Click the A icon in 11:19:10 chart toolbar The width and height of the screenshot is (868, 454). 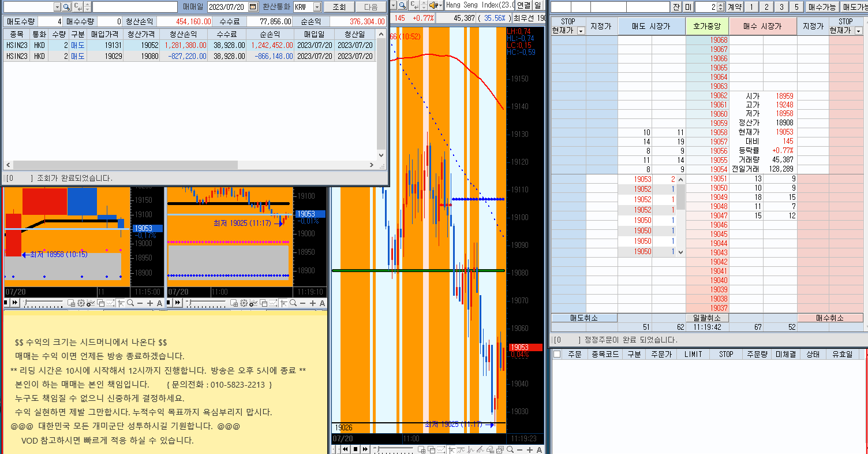322,303
